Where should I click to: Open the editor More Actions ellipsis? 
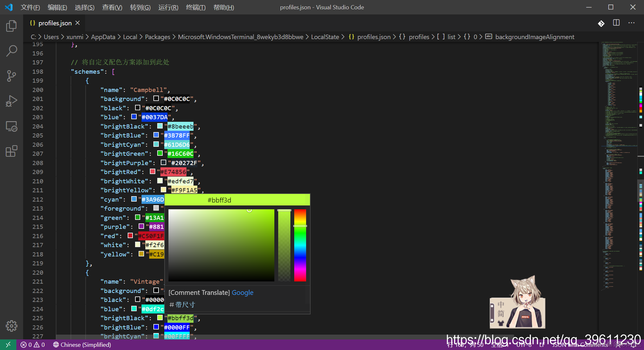click(631, 23)
